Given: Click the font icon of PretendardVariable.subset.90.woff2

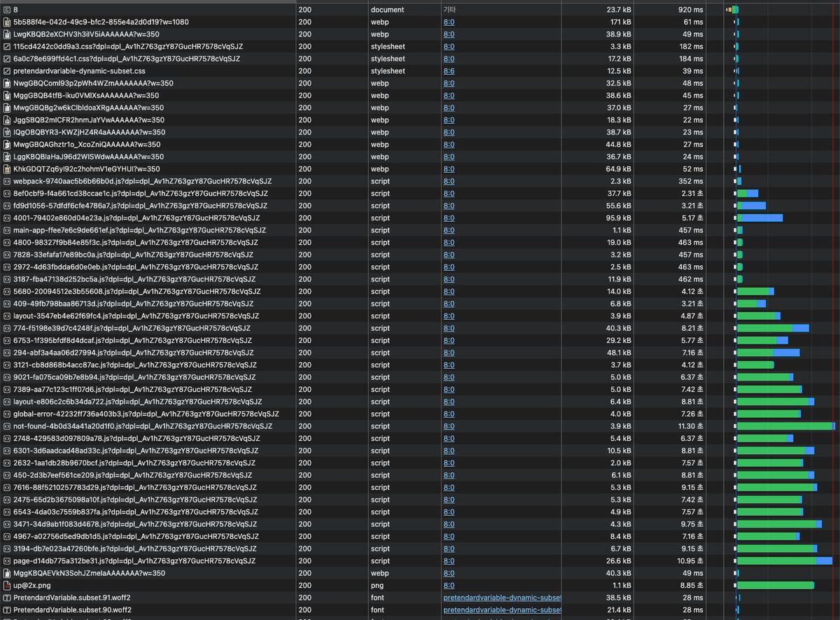Looking at the screenshot, I should pyautogui.click(x=7, y=610).
